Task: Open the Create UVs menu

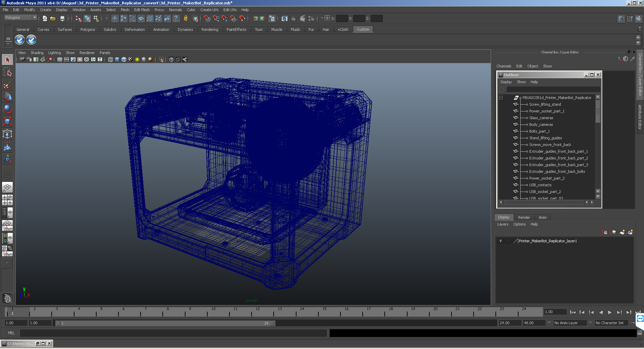Action: click(209, 10)
